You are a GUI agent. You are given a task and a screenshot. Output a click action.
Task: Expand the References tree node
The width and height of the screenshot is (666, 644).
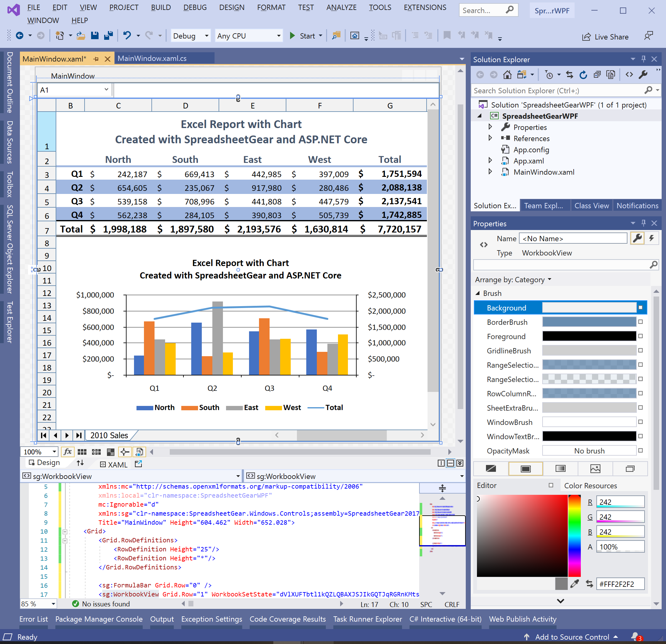[490, 138]
